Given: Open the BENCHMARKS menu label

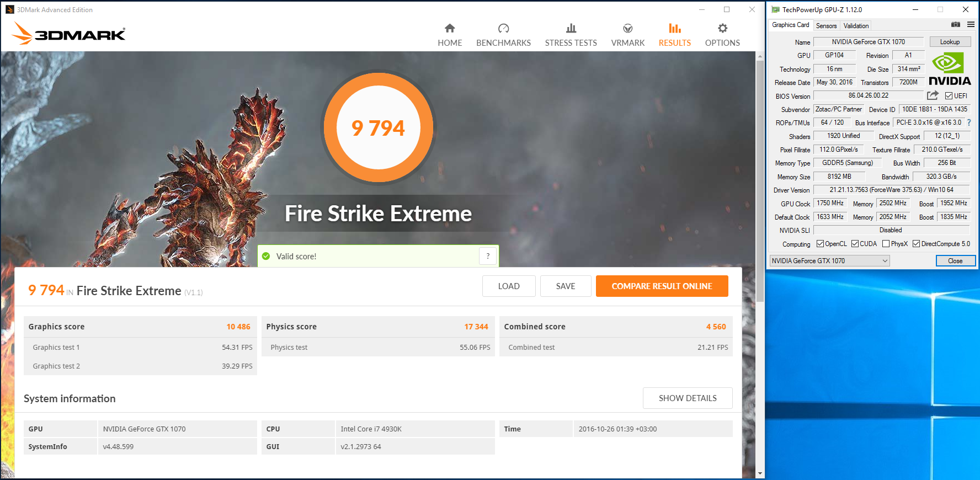Looking at the screenshot, I should click(x=503, y=43).
